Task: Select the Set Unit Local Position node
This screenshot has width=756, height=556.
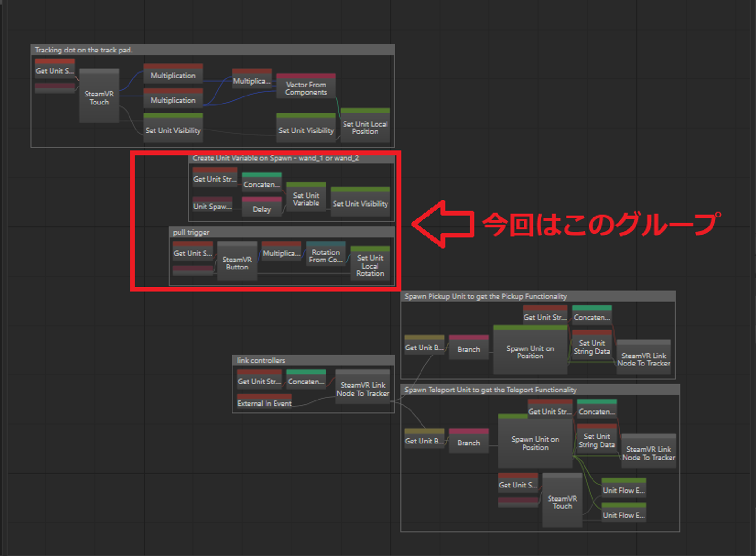Action: (365, 125)
